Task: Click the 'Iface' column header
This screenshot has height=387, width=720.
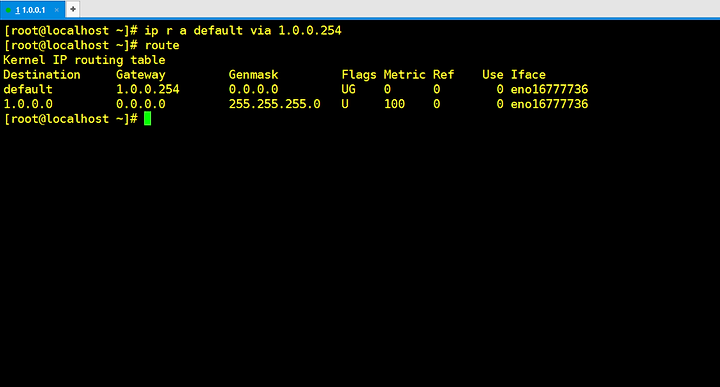Action: (x=528, y=75)
